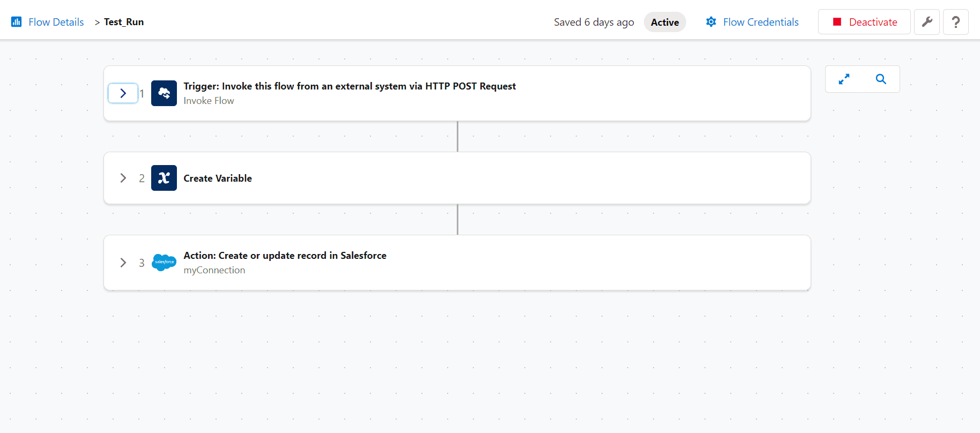980x433 pixels.
Task: Expand step 1 trigger chevron
Action: point(123,93)
